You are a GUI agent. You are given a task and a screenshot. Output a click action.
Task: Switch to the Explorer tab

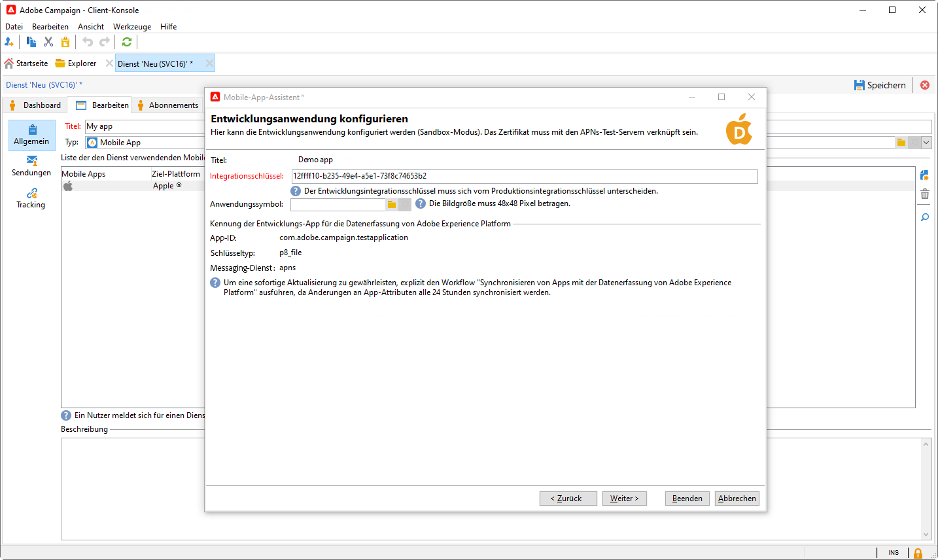point(76,63)
